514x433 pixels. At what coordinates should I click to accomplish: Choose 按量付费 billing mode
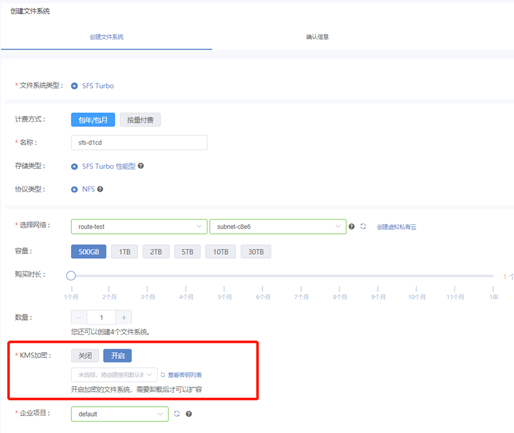(140, 120)
